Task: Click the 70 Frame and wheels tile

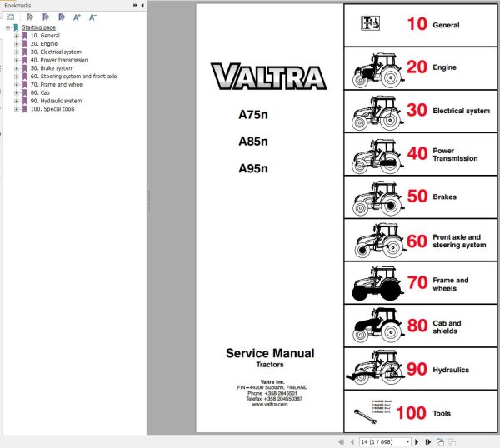Action: pyautogui.click(x=421, y=283)
